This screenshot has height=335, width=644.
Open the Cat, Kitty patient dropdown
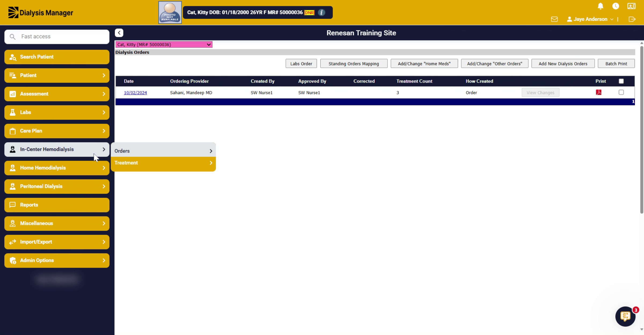(x=164, y=44)
